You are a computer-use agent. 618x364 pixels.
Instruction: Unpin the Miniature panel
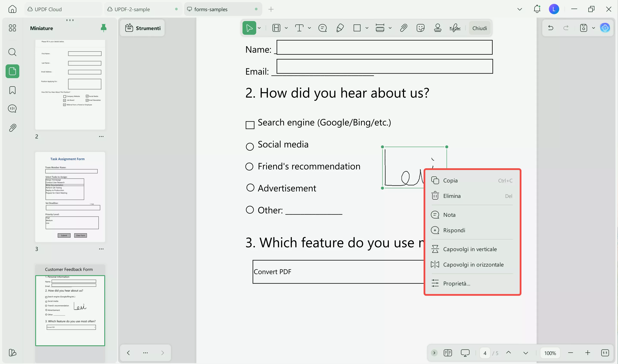(103, 28)
